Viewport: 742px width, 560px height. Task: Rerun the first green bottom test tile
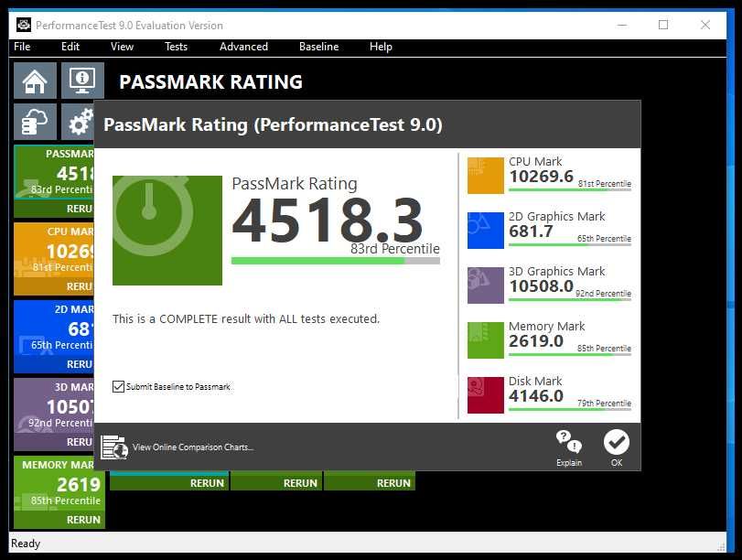[169, 483]
